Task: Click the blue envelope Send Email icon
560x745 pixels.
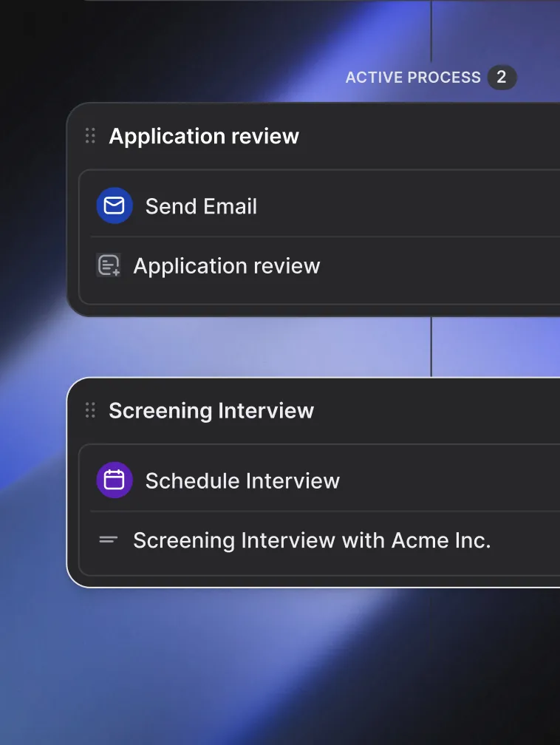Action: 115,205
